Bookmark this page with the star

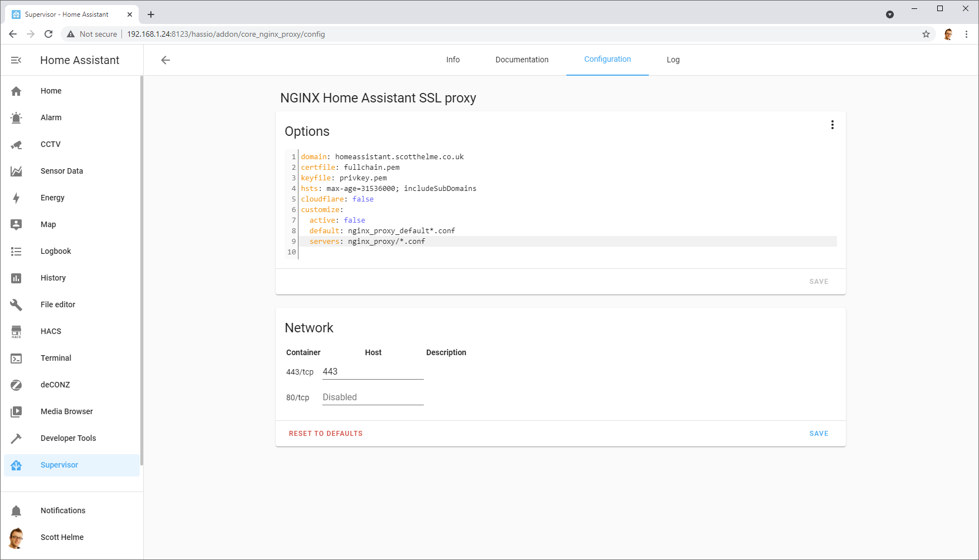[x=926, y=34]
